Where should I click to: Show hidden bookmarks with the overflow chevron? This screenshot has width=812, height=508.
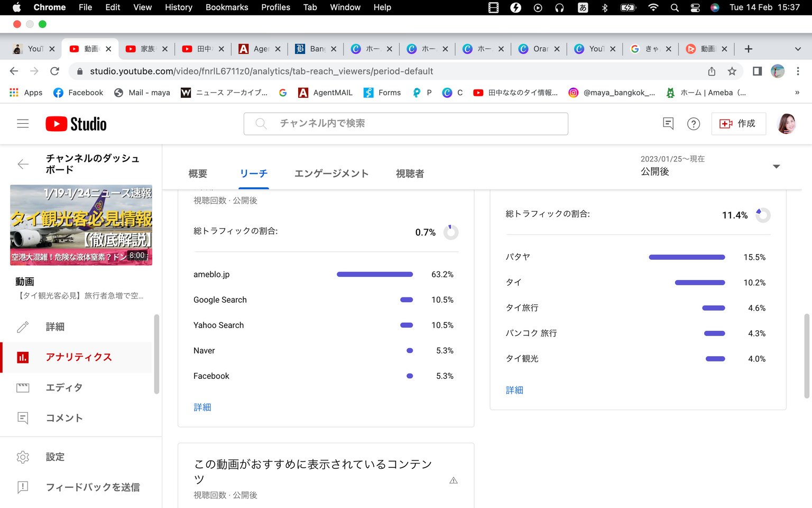pos(797,93)
